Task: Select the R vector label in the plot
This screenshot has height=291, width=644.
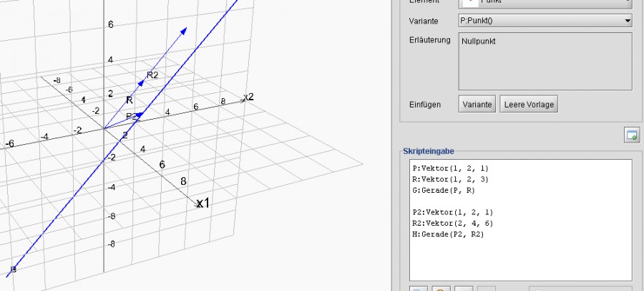Action: pyautogui.click(x=130, y=100)
